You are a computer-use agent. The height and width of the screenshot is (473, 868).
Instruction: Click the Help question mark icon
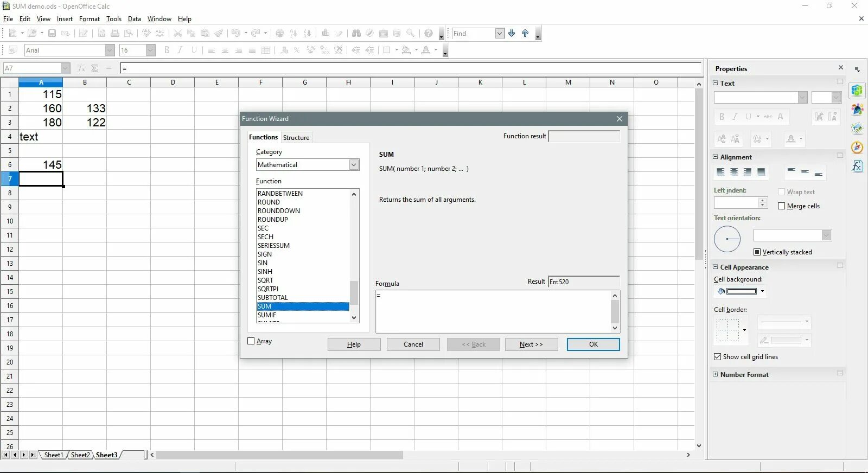429,34
